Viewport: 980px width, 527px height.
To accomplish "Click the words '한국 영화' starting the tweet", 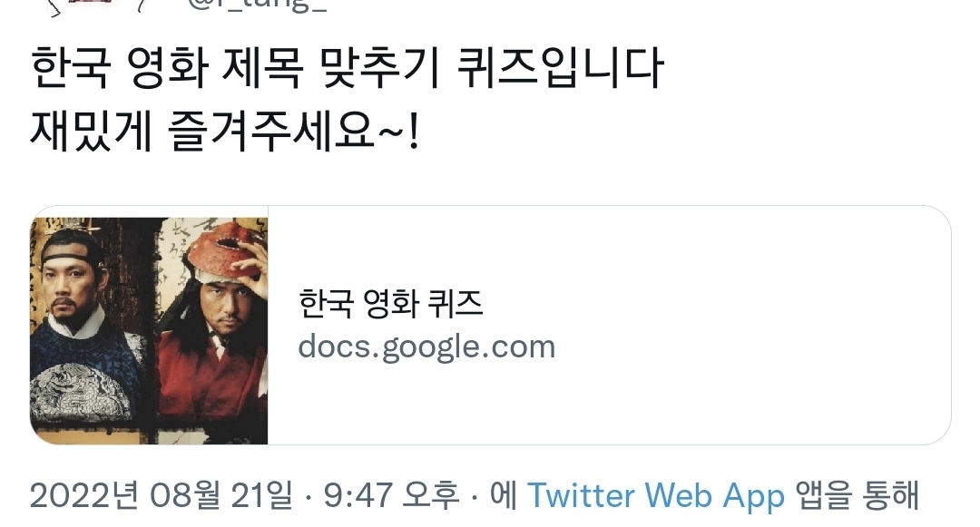I will pyautogui.click(x=119, y=69).
